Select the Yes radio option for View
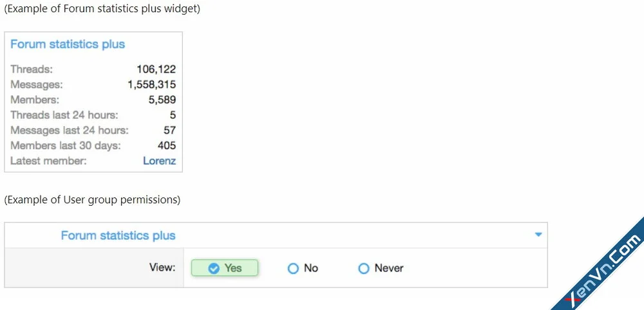The height and width of the screenshot is (310, 644). pyautogui.click(x=225, y=268)
